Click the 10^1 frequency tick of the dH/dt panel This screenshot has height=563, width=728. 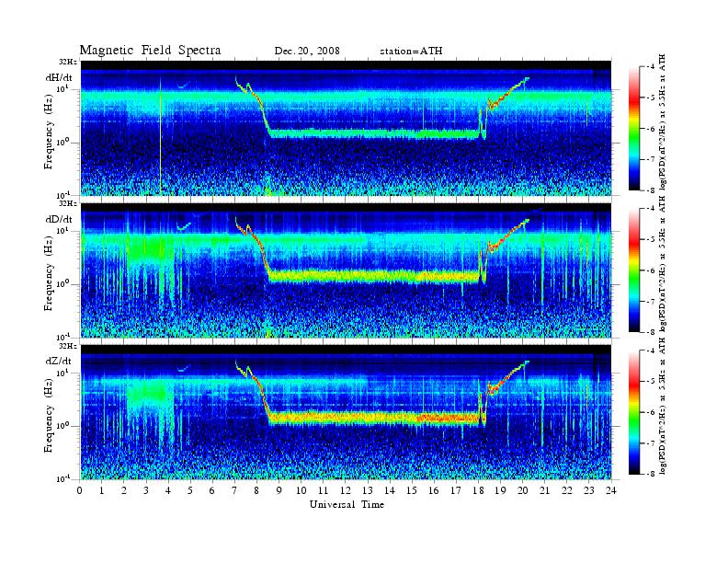pos(63,88)
